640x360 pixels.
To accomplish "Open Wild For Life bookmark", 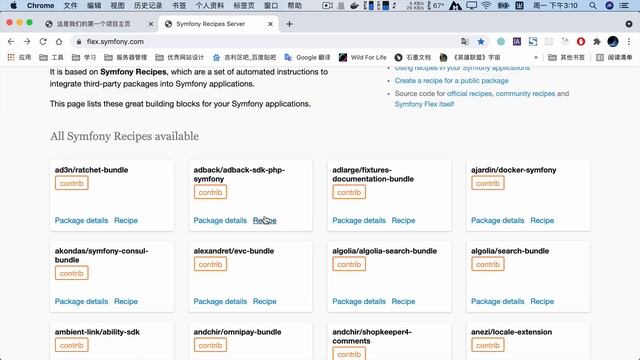I will coord(362,57).
